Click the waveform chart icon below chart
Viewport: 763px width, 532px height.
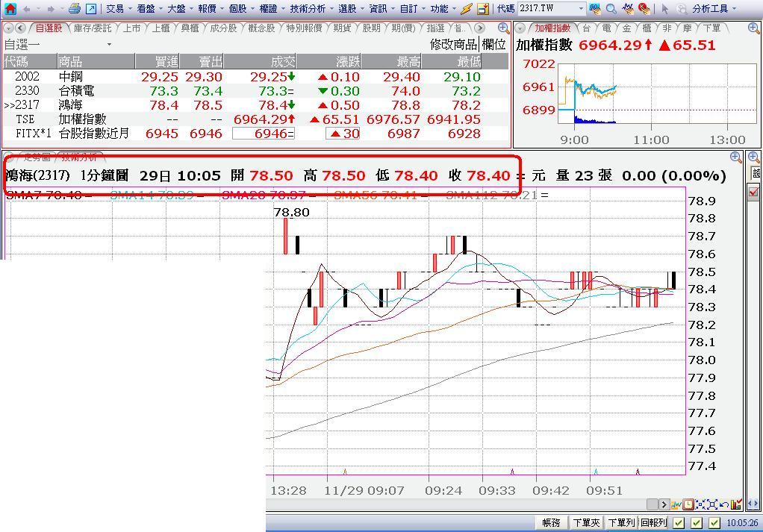click(676, 504)
